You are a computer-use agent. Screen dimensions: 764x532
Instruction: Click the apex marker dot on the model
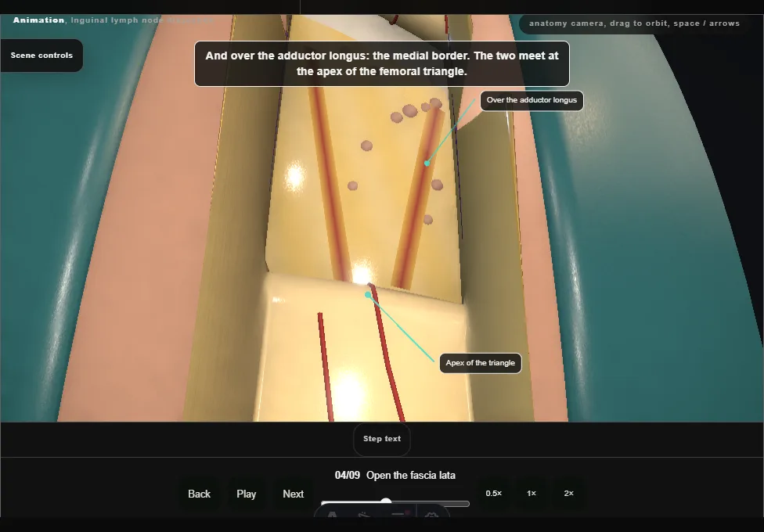click(368, 294)
